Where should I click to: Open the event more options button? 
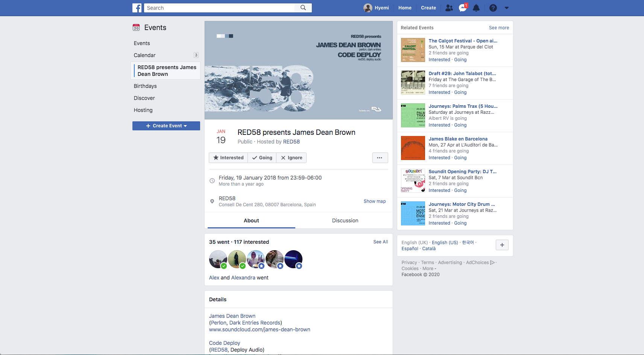point(380,158)
